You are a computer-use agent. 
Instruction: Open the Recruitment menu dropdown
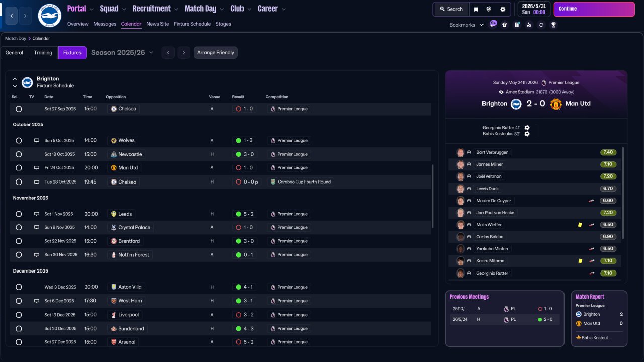[155, 9]
